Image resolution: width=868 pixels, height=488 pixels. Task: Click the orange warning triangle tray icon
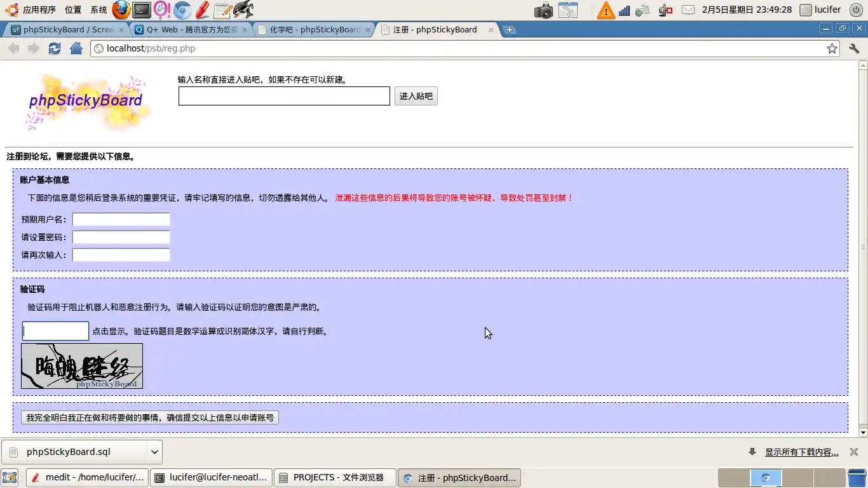pos(606,10)
